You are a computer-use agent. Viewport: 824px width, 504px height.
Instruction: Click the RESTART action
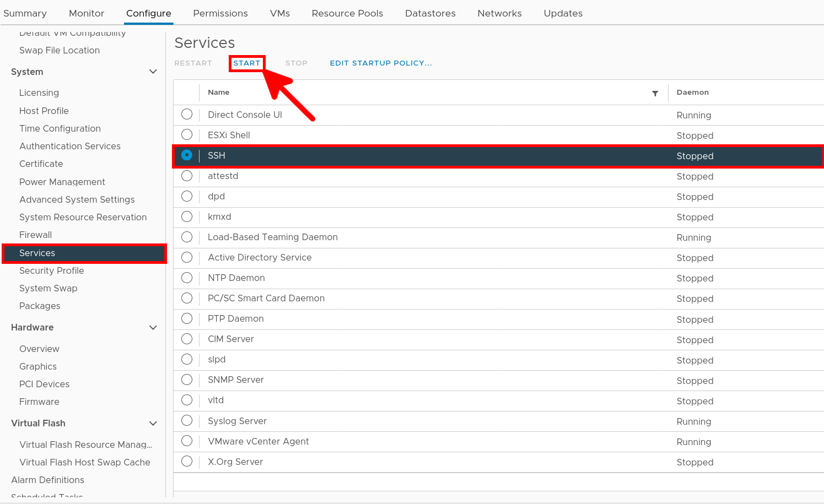tap(193, 63)
